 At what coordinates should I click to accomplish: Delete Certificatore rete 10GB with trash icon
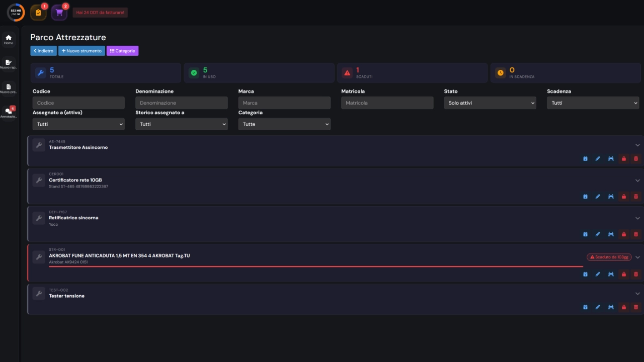pyautogui.click(x=636, y=197)
